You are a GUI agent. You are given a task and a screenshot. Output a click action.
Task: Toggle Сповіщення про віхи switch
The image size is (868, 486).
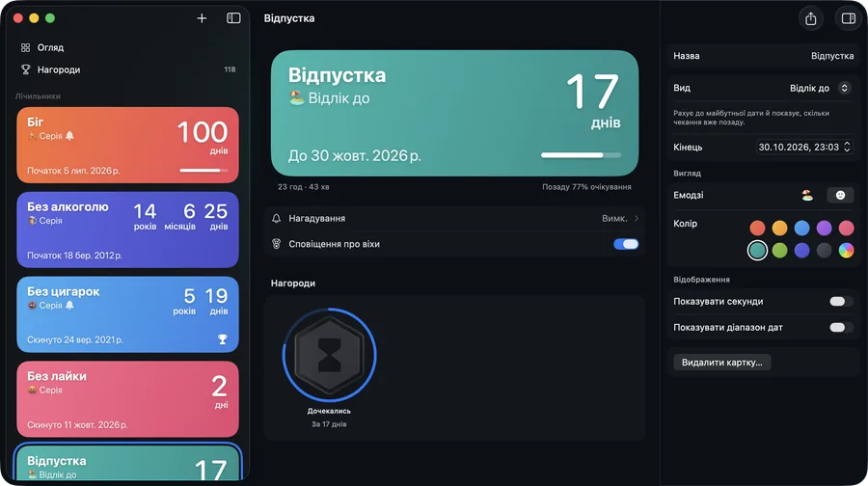[x=626, y=244]
